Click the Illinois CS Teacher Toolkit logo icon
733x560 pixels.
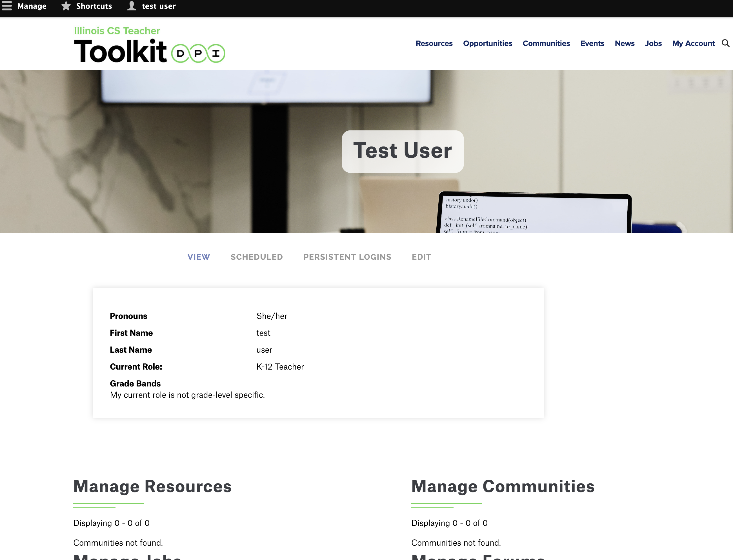coord(149,44)
